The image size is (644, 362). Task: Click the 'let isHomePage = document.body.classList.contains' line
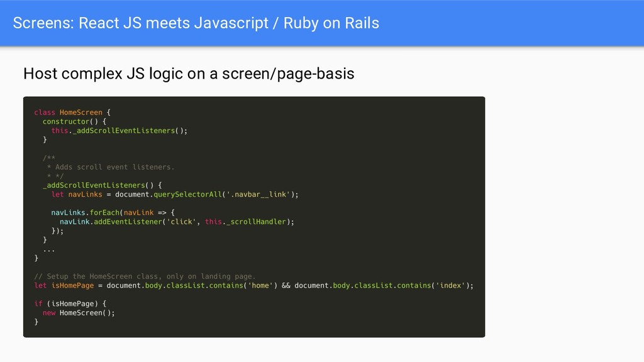(x=254, y=285)
